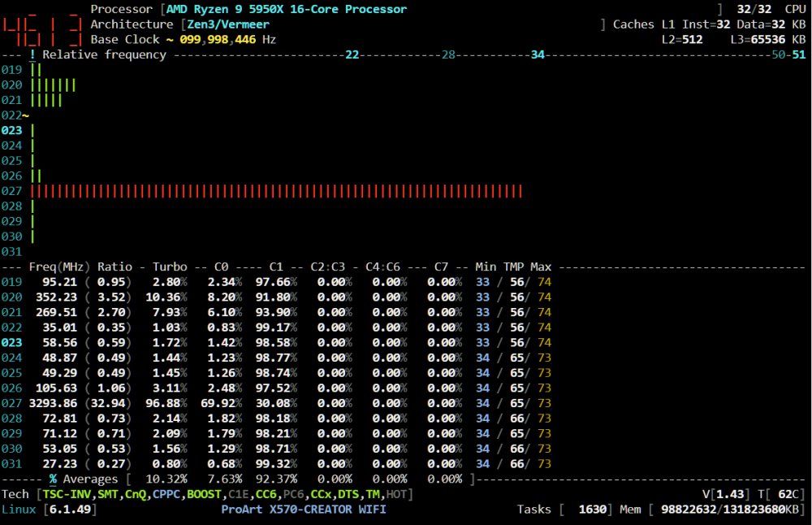Select the 51 maximum ratio marker

click(x=799, y=54)
